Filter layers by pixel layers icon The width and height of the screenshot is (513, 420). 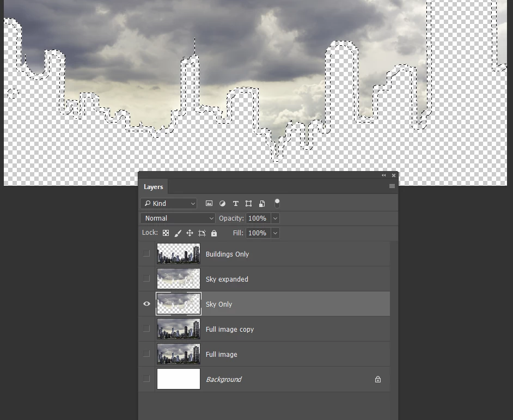coord(209,204)
